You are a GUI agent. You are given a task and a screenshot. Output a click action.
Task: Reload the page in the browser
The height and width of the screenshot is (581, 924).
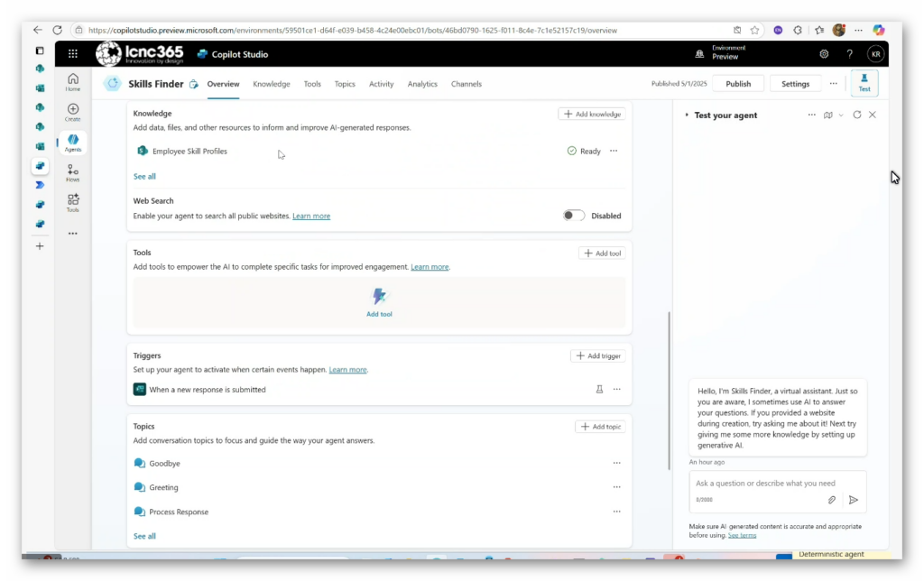click(57, 30)
